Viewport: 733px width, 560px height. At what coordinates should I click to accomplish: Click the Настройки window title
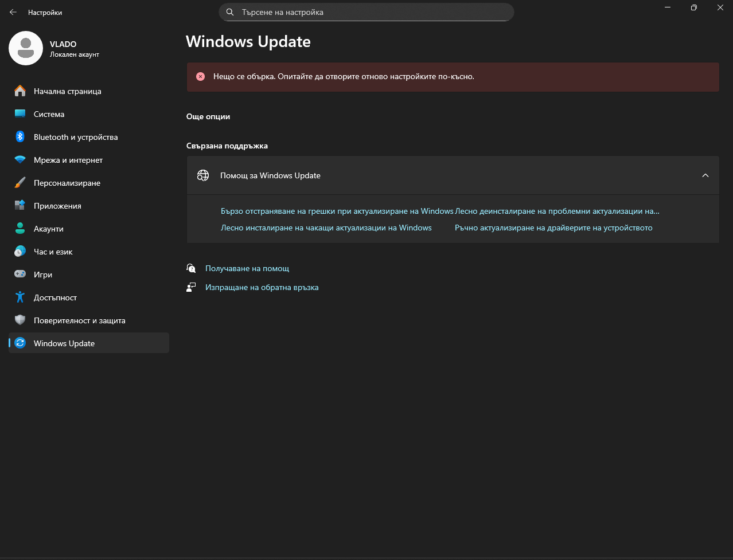(x=45, y=12)
